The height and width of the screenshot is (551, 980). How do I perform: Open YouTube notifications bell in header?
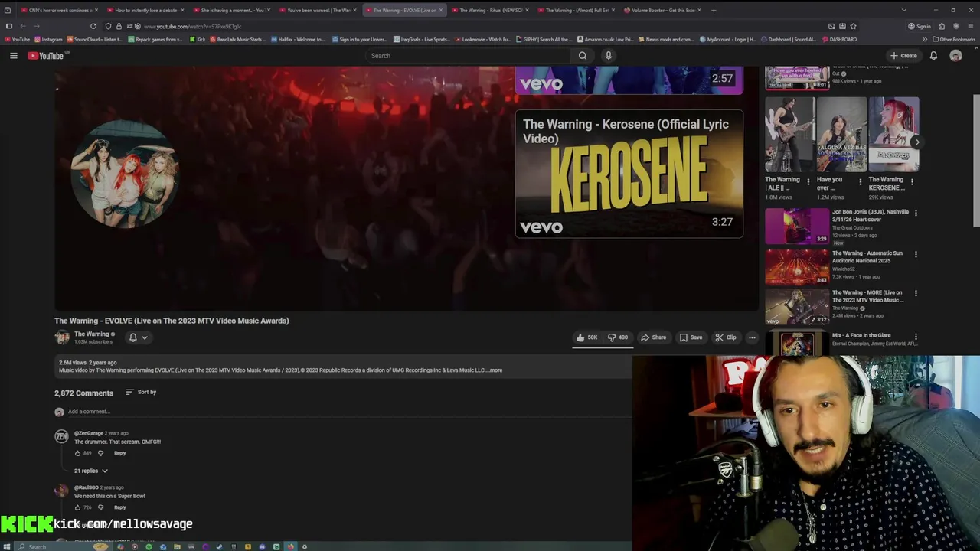click(x=933, y=55)
